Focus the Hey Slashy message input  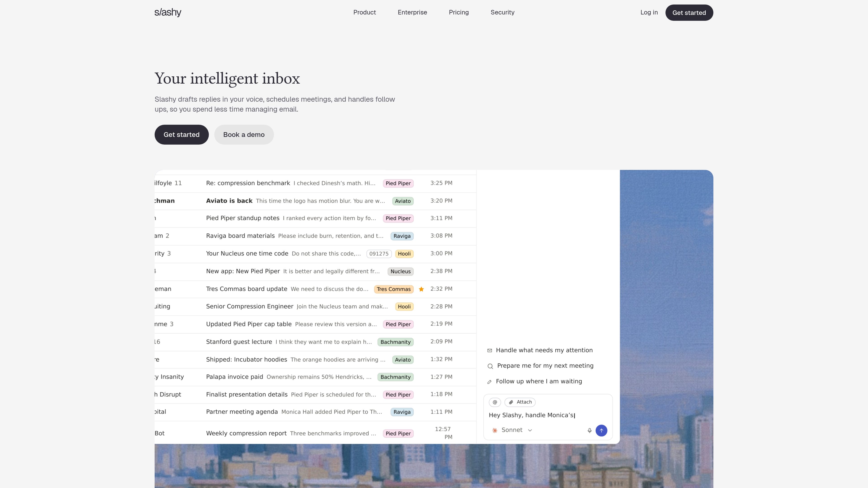pyautogui.click(x=548, y=415)
